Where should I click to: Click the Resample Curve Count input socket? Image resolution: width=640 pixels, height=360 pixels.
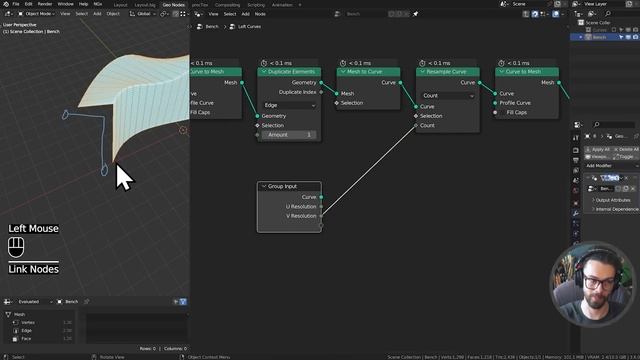point(416,125)
